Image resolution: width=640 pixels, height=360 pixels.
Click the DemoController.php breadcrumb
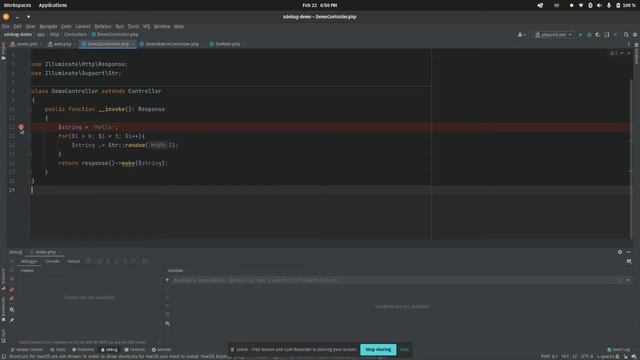pyautogui.click(x=115, y=35)
